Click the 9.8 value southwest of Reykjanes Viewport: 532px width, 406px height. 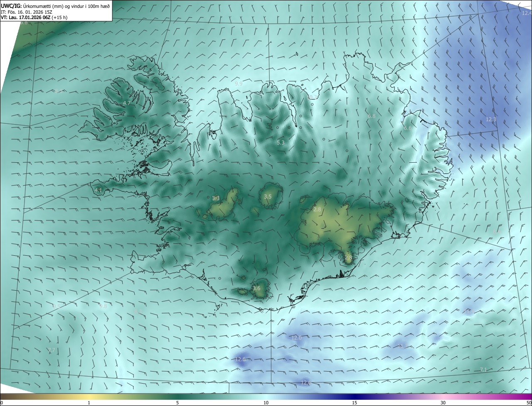point(103,306)
